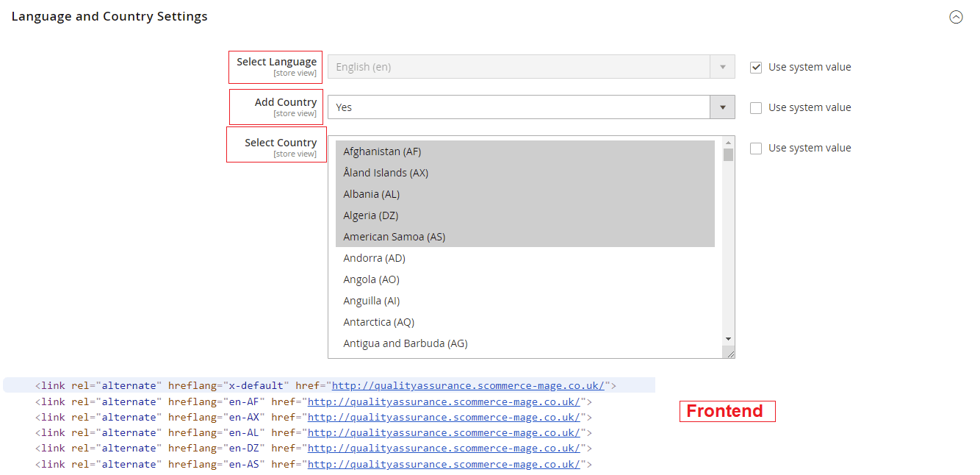Screen dimensions: 980x475
Task: Select Andorra (AD) from country list
Action: [x=374, y=258]
